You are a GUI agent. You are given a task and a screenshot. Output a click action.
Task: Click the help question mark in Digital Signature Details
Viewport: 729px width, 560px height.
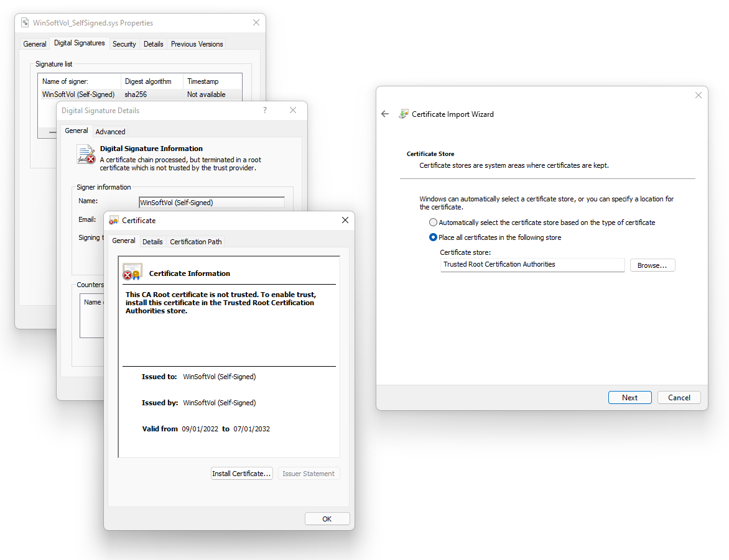[265, 110]
